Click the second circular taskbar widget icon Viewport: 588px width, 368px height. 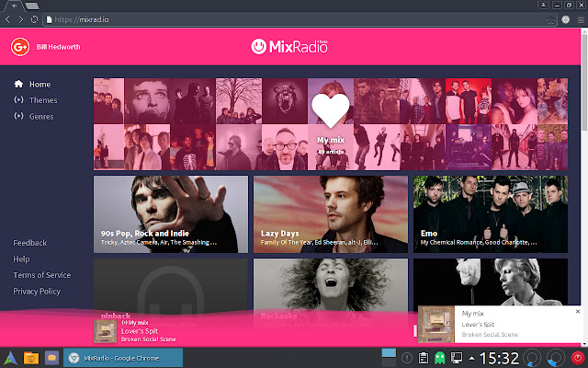[x=555, y=358]
